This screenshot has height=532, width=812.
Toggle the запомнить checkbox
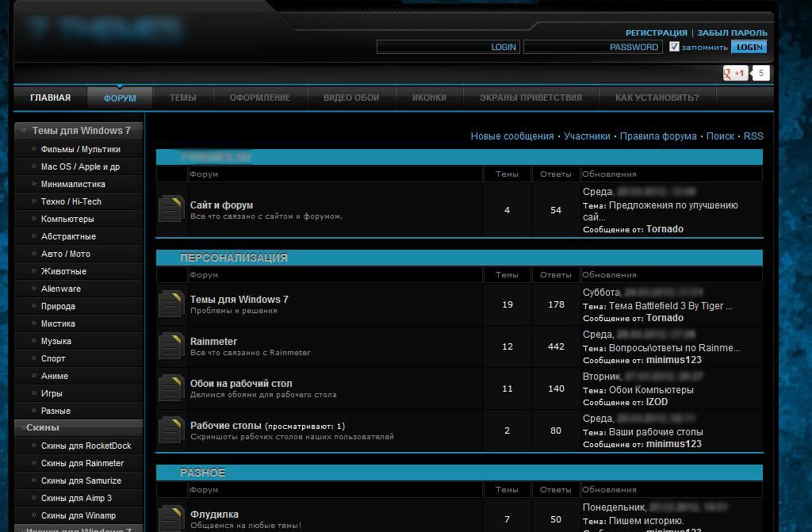tap(674, 47)
